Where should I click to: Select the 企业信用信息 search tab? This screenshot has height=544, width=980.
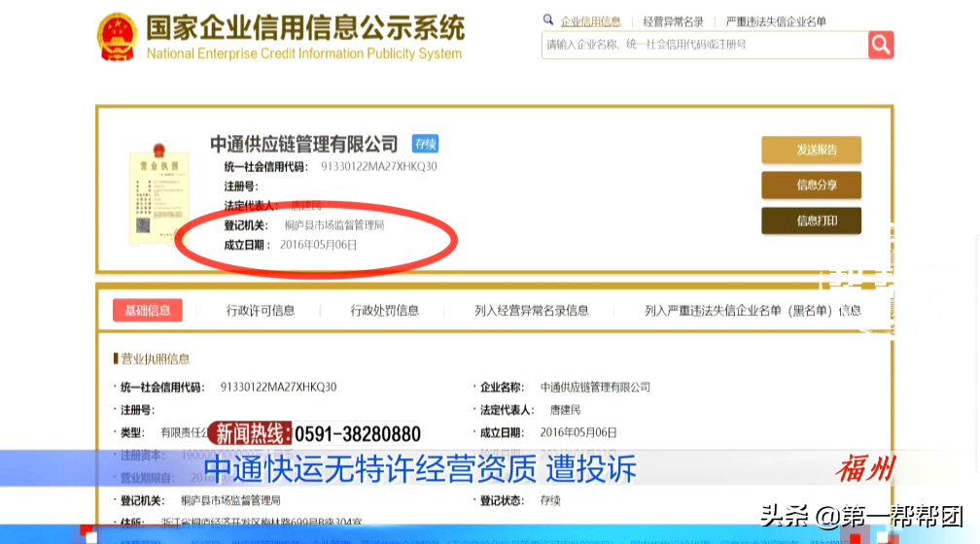pyautogui.click(x=591, y=22)
